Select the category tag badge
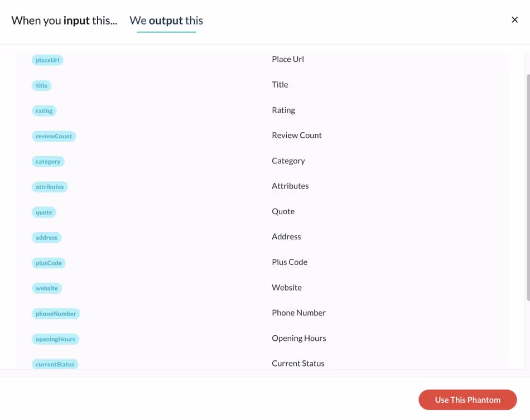The image size is (530, 420). coord(48,162)
